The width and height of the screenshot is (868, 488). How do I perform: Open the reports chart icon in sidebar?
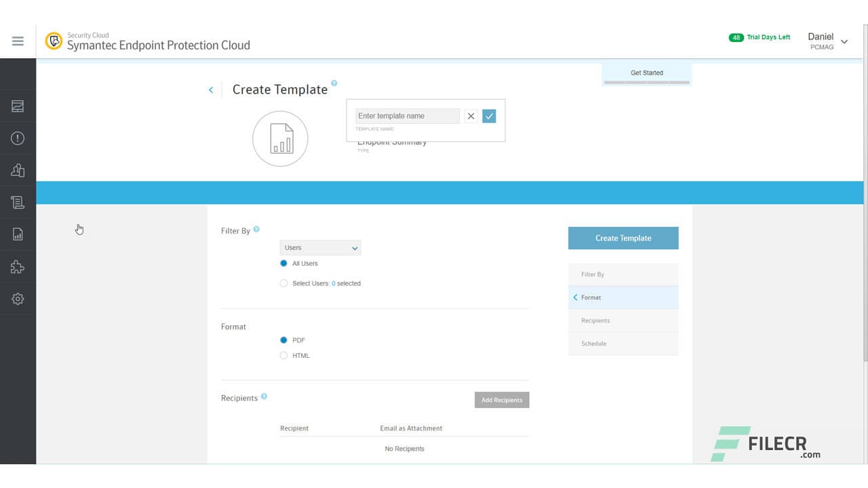click(18, 235)
